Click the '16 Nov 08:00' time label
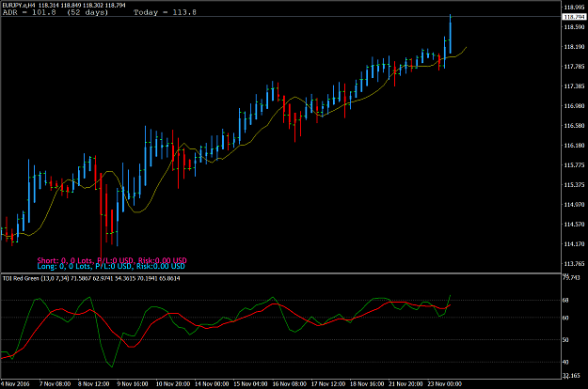588x389 pixels. (x=289, y=384)
